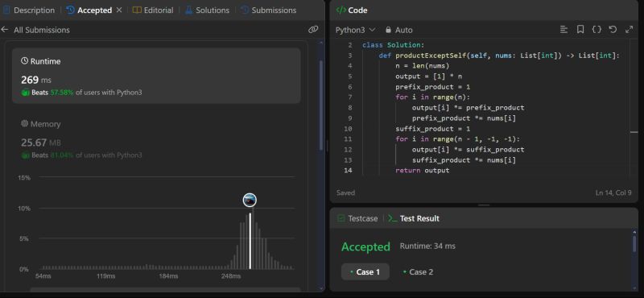Click the user avatar above the runtime chart

click(250, 201)
